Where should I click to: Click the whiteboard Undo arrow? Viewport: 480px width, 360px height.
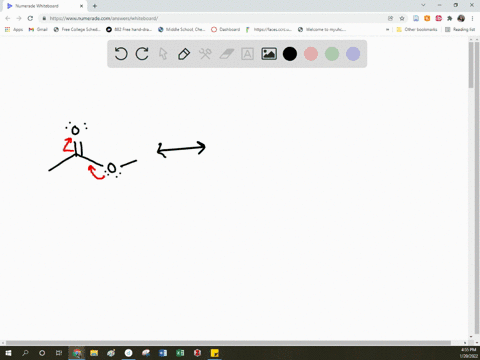121,54
